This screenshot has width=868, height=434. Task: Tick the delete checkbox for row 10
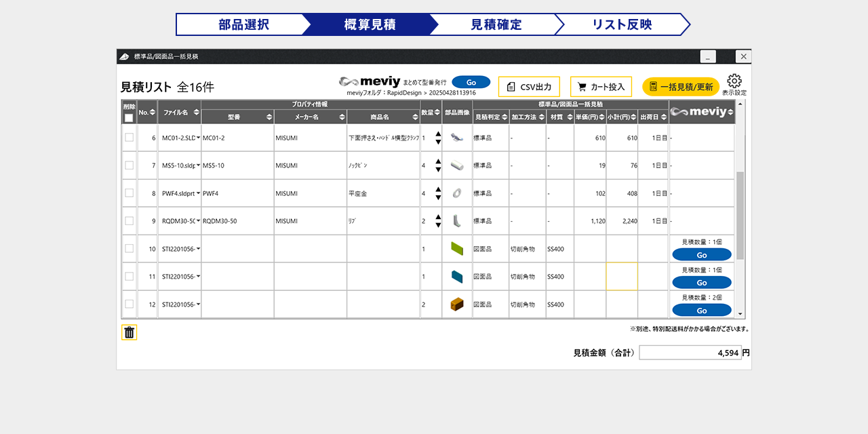click(129, 249)
